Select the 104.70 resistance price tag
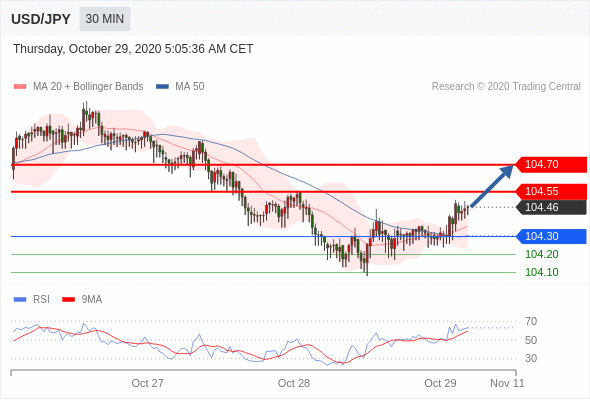 pyautogui.click(x=551, y=164)
